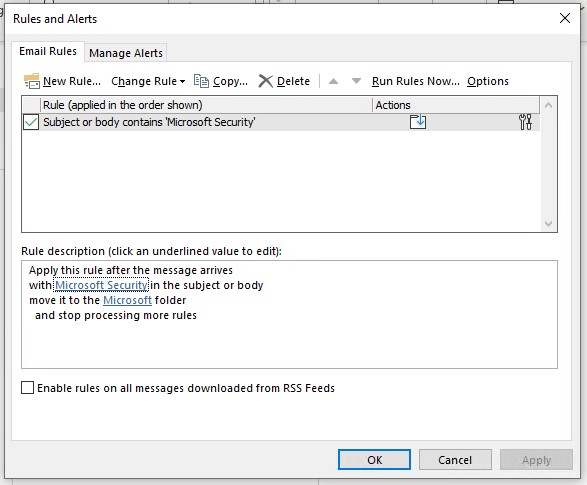Image resolution: width=587 pixels, height=485 pixels.
Task: Click Run Rules Now...
Action: [416, 81]
